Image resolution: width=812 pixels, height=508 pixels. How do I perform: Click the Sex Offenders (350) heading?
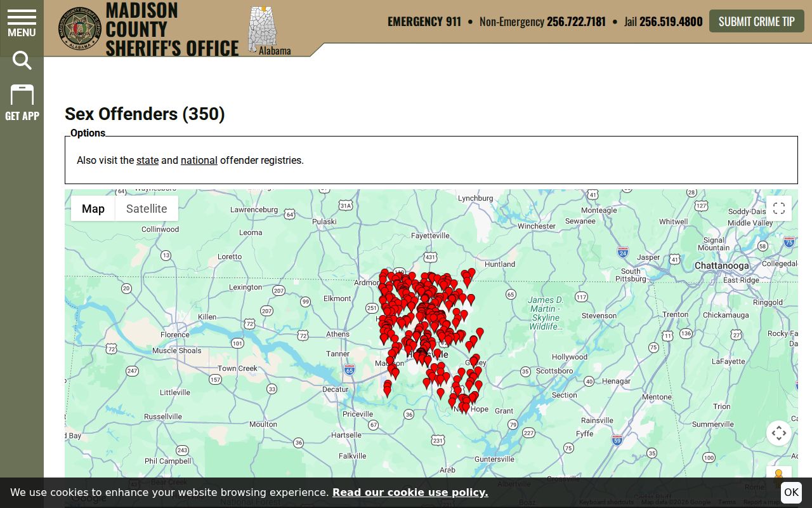coord(145,114)
